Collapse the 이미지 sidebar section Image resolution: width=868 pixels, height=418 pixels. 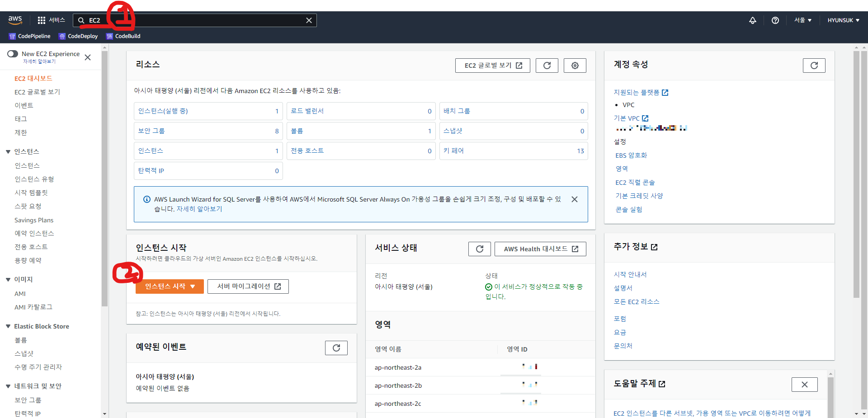click(8, 280)
